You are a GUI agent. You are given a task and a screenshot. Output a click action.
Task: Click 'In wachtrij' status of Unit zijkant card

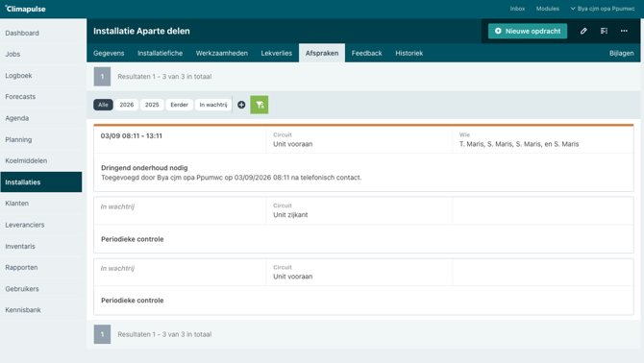coord(117,206)
